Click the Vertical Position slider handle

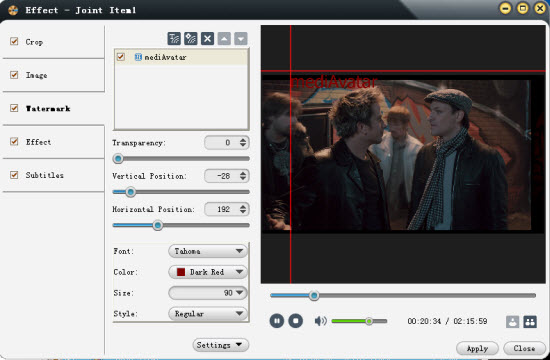click(130, 192)
